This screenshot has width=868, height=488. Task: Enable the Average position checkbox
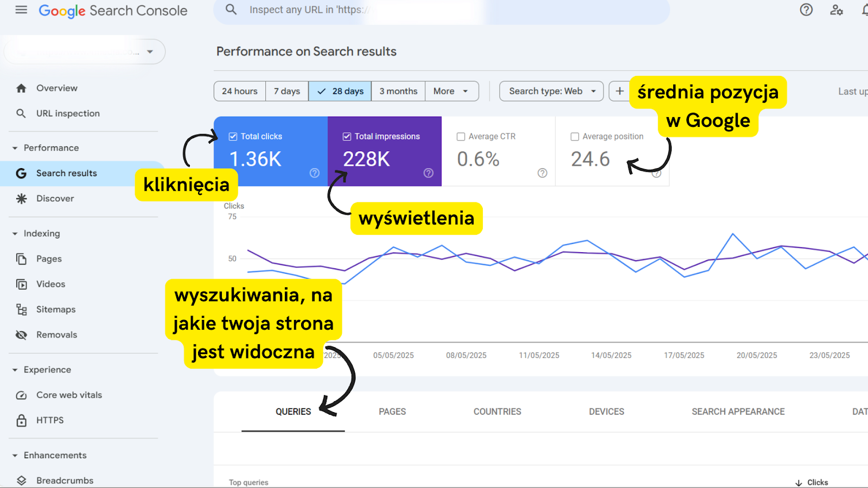(x=575, y=137)
